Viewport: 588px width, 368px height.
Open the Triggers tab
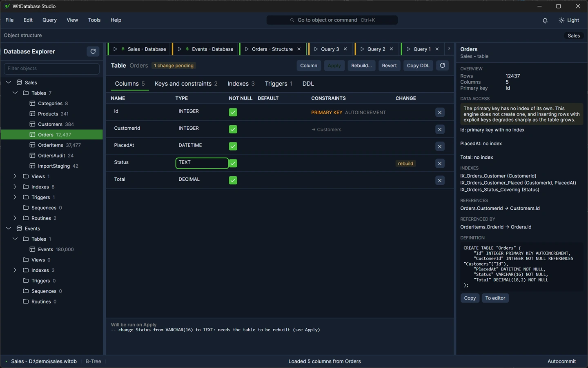click(278, 84)
